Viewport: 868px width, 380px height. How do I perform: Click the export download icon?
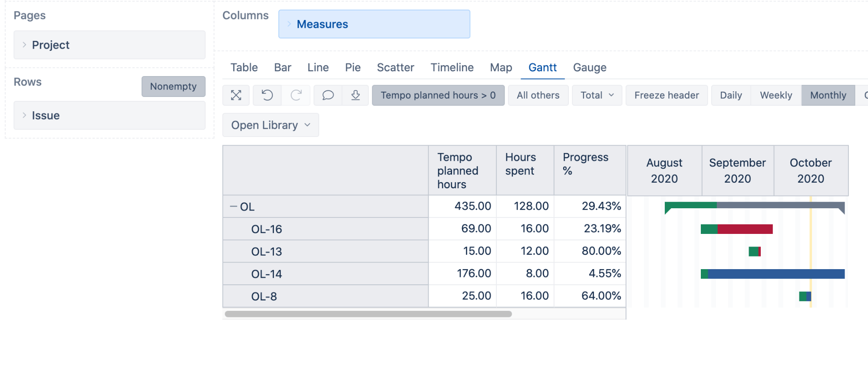pos(356,95)
